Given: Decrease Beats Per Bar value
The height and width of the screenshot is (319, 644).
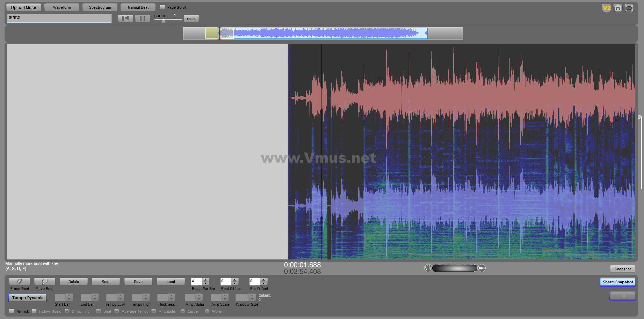Looking at the screenshot, I should pos(205,283).
